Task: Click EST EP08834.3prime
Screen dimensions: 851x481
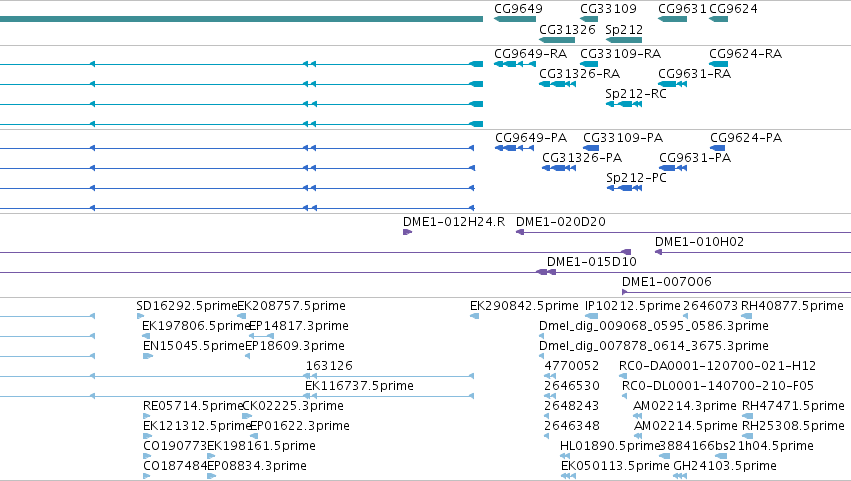Action: [x=257, y=467]
